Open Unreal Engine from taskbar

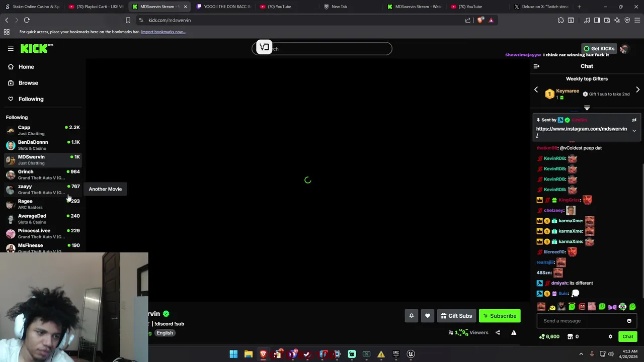pyautogui.click(x=411, y=354)
